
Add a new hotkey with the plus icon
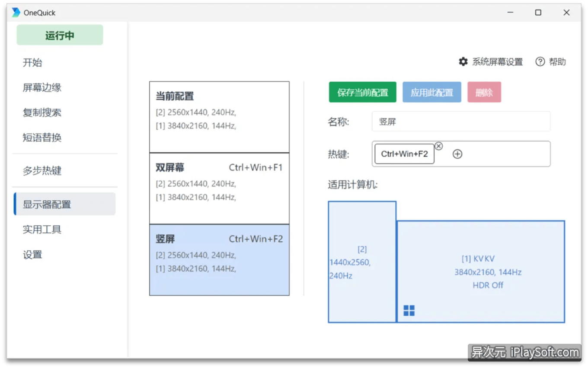[457, 154]
